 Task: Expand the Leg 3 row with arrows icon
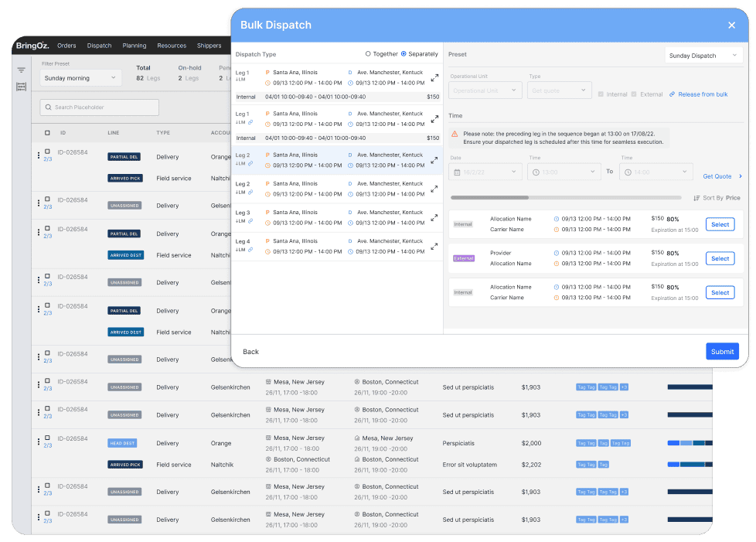[x=434, y=218]
